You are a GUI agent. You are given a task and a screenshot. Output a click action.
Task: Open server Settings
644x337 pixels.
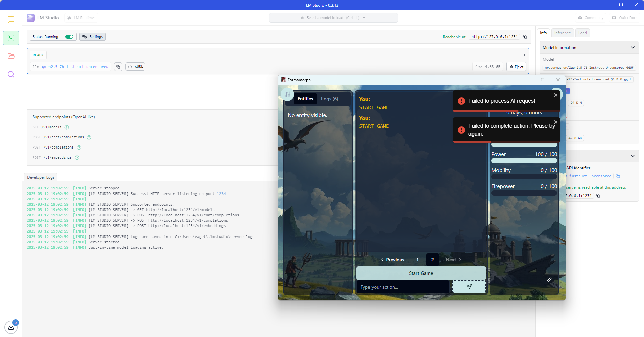point(92,37)
